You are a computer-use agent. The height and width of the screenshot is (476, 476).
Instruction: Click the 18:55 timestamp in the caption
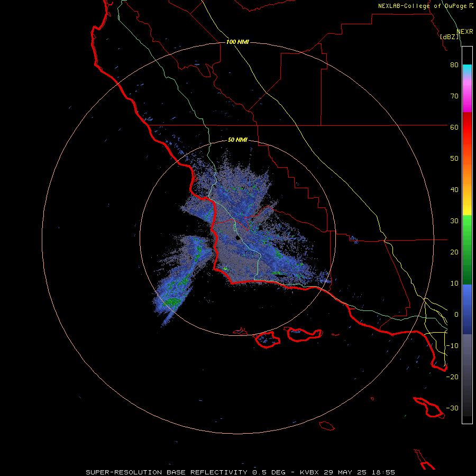(x=385, y=472)
